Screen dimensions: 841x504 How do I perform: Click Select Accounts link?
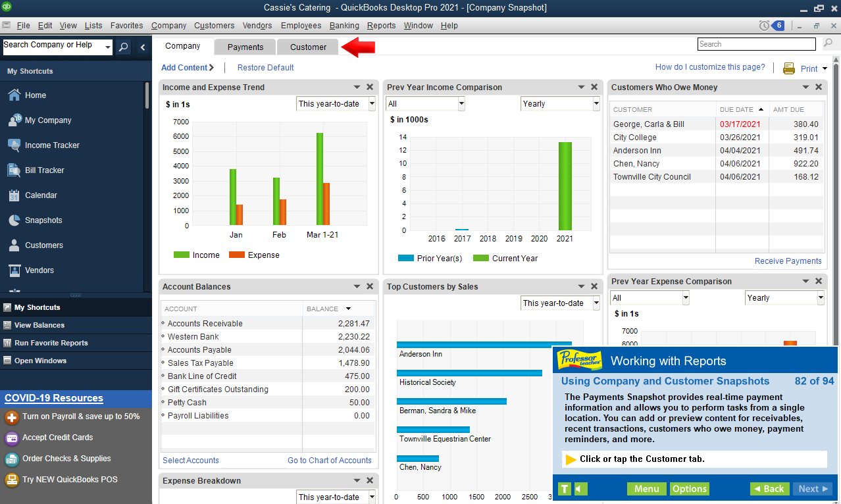click(x=191, y=461)
